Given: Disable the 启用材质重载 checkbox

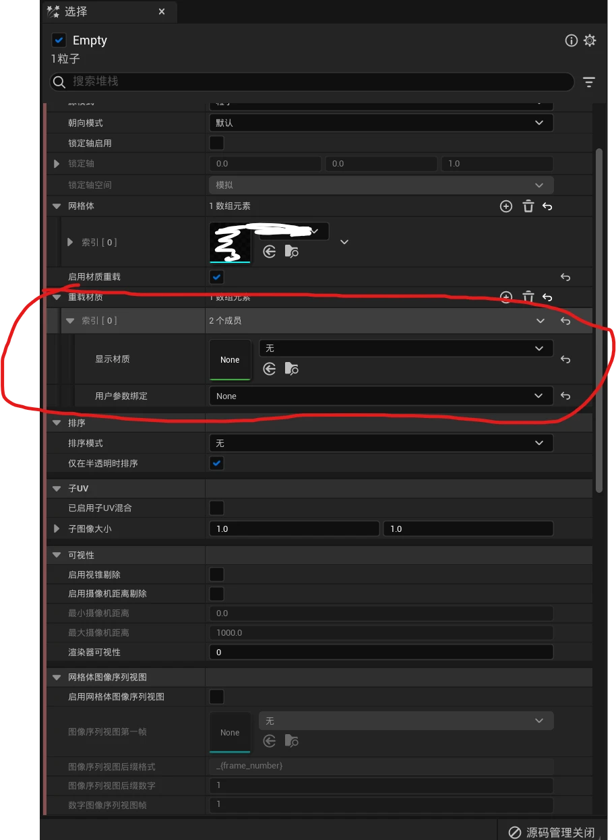Looking at the screenshot, I should (216, 277).
